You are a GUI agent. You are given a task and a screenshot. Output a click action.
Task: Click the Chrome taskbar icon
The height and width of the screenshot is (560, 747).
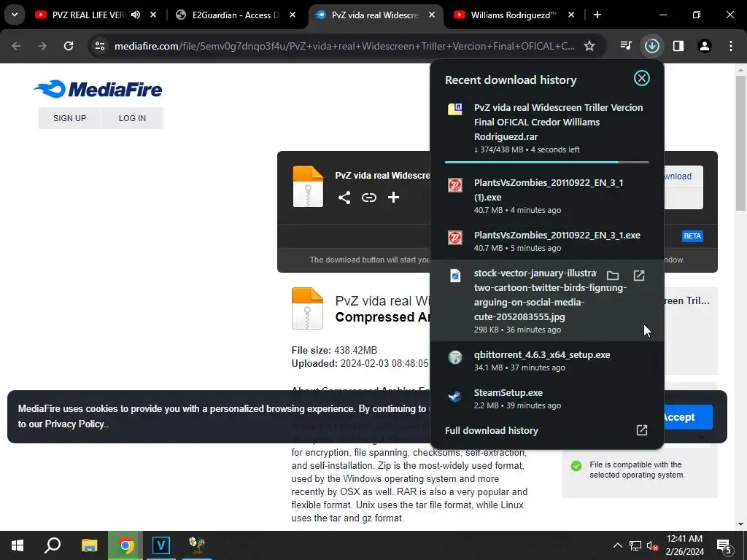pos(125,545)
